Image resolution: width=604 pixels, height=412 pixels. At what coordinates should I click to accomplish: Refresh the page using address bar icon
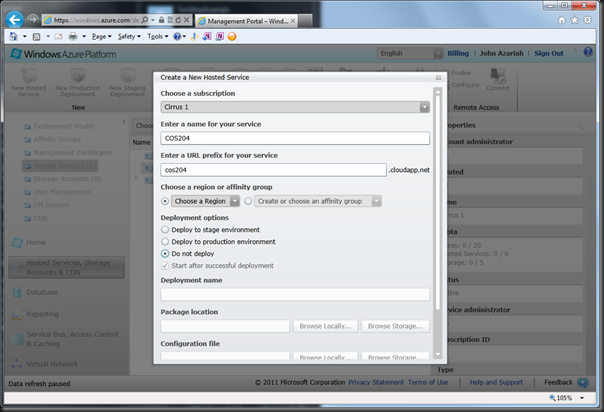(178, 20)
